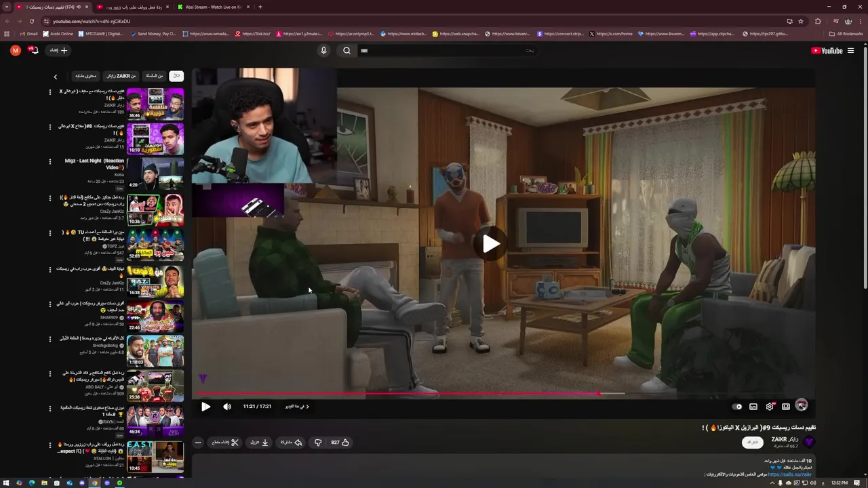Select the related content filter chip

tap(85, 76)
